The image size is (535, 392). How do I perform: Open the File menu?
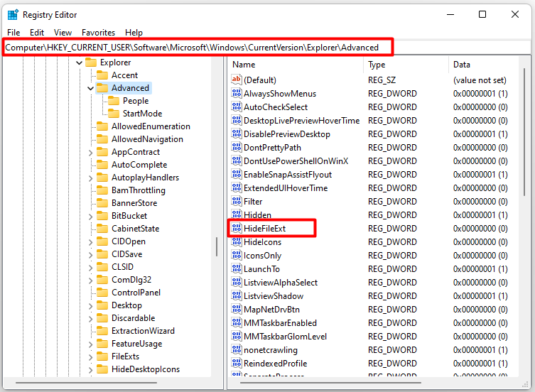point(13,33)
